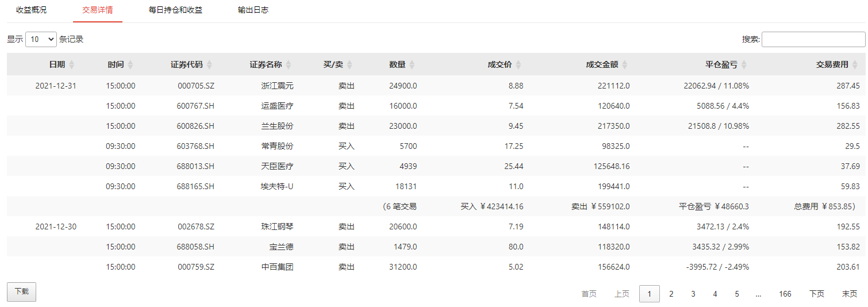868x307 pixels.
Task: Click the 下载 download button
Action: [x=22, y=291]
